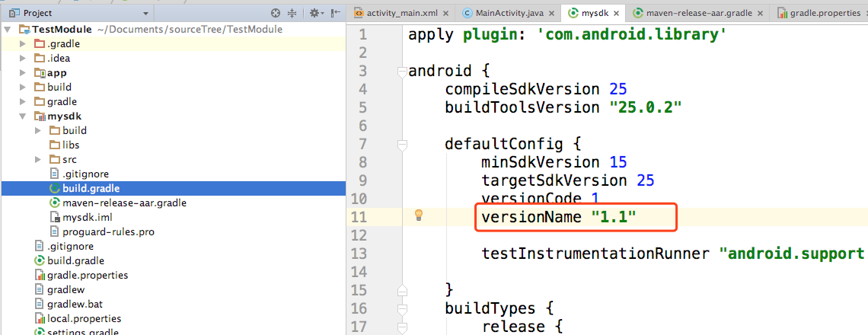The width and height of the screenshot is (868, 335).
Task: Select gradlew.bat file
Action: [75, 304]
